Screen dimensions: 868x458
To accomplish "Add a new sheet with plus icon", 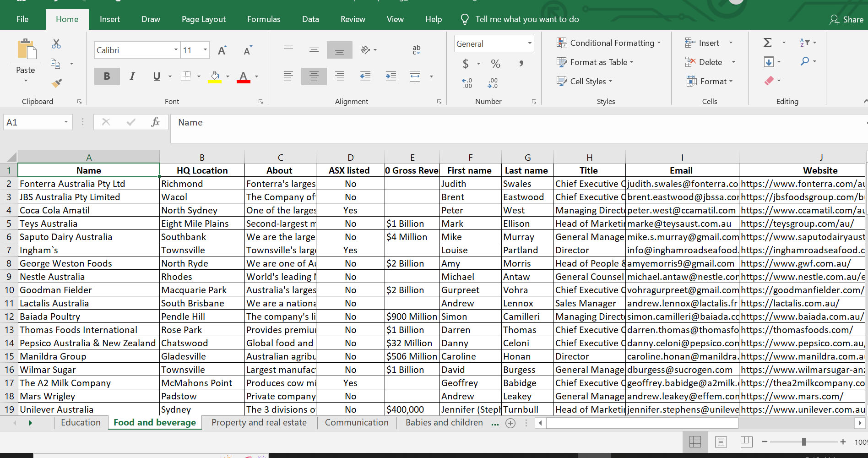I will (510, 423).
